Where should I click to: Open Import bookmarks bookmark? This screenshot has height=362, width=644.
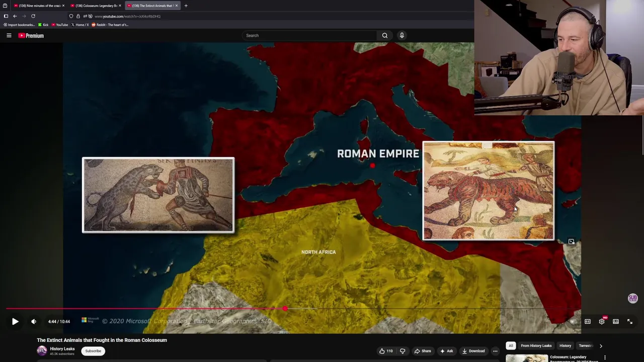point(19,25)
